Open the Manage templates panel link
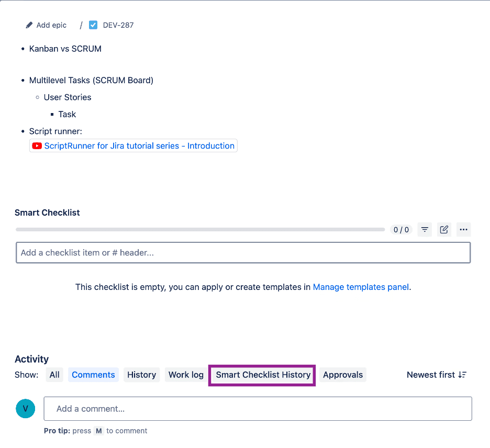 (361, 287)
